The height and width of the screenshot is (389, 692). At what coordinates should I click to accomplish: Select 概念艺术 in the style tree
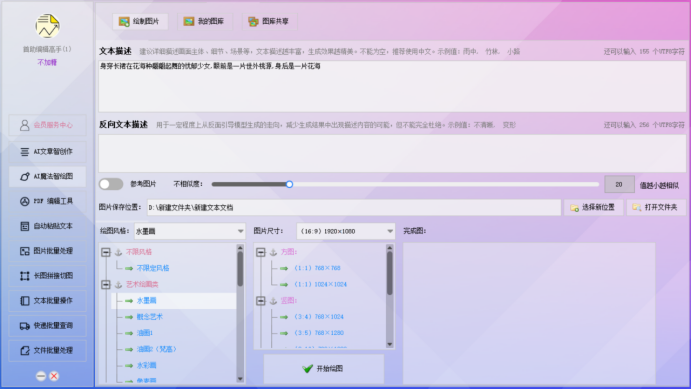[x=150, y=317]
